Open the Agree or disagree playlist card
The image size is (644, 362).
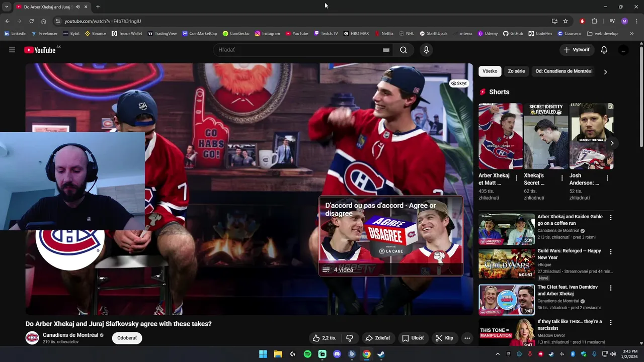click(390, 236)
